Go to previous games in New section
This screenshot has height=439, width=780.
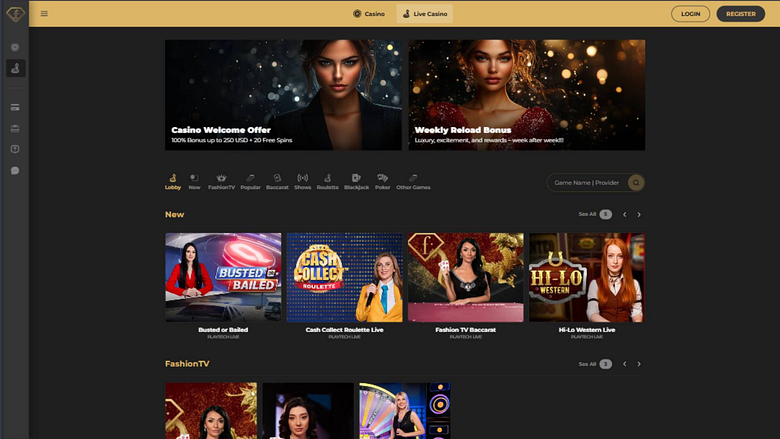coord(625,215)
